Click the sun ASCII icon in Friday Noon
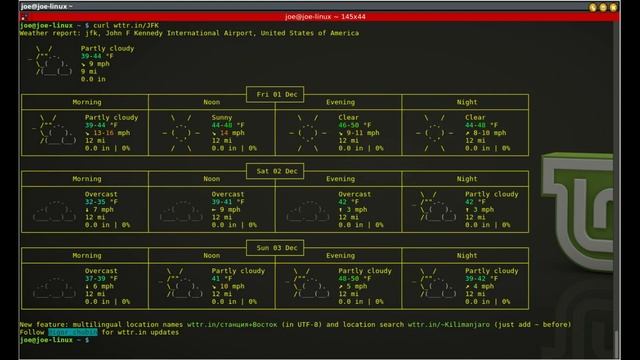The width and height of the screenshot is (640, 360). pyautogui.click(x=181, y=133)
